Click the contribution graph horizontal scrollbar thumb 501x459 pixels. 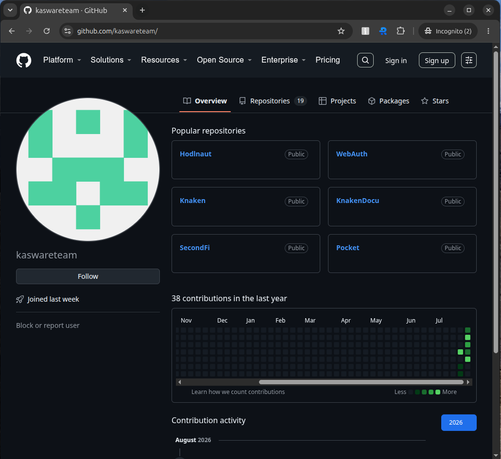tap(361, 382)
